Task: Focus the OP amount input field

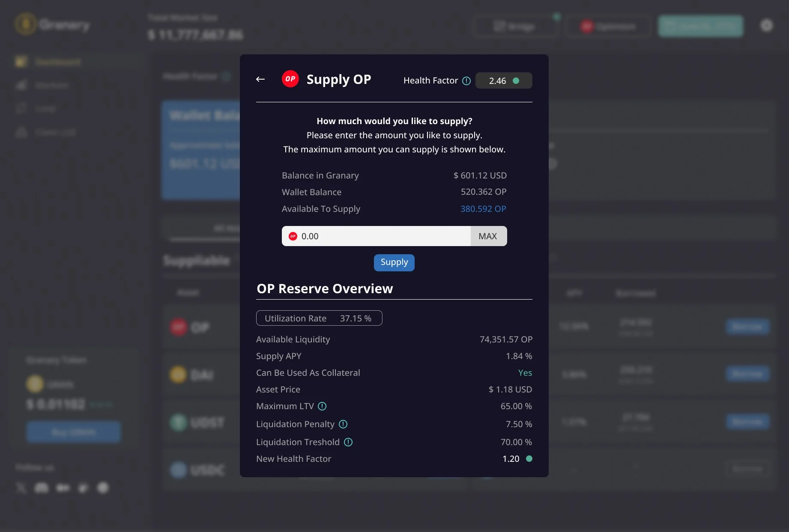Action: click(x=376, y=236)
